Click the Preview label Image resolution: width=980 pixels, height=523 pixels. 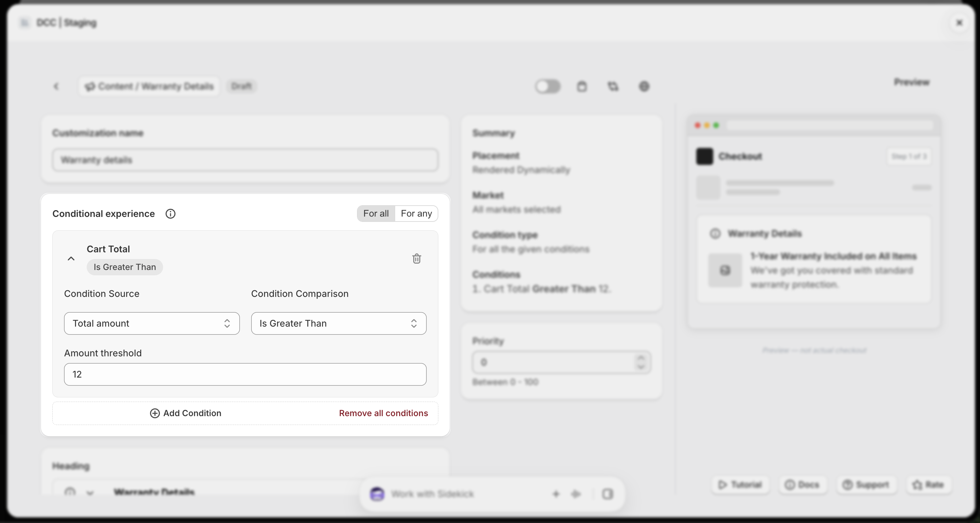click(x=911, y=82)
